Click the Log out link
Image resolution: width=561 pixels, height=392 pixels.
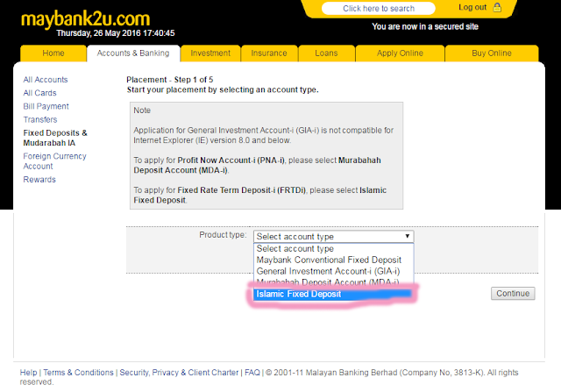[472, 8]
